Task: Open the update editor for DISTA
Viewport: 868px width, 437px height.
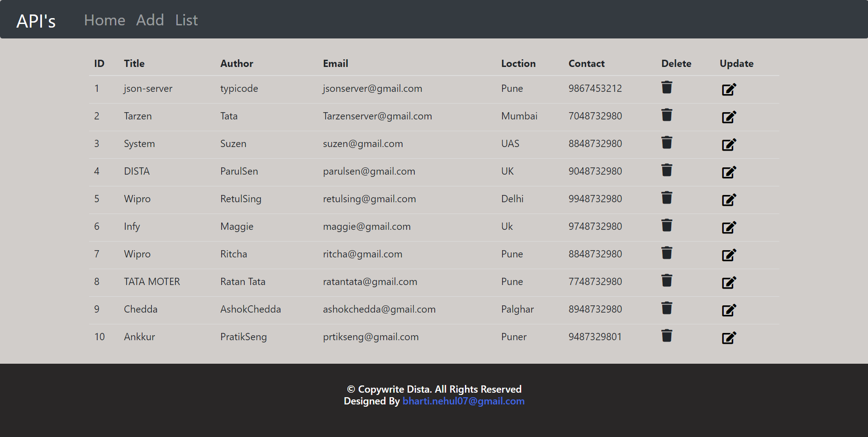Action: pyautogui.click(x=728, y=172)
